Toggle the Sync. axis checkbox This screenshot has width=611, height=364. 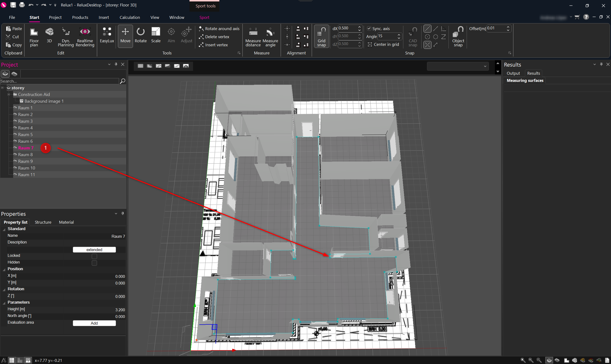click(369, 28)
